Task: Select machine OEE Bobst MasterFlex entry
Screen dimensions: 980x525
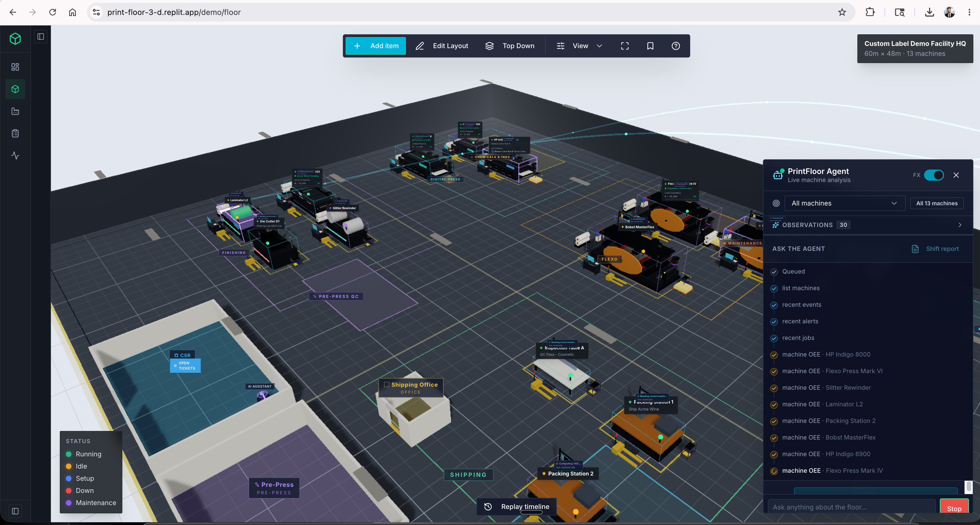Action: pos(829,438)
